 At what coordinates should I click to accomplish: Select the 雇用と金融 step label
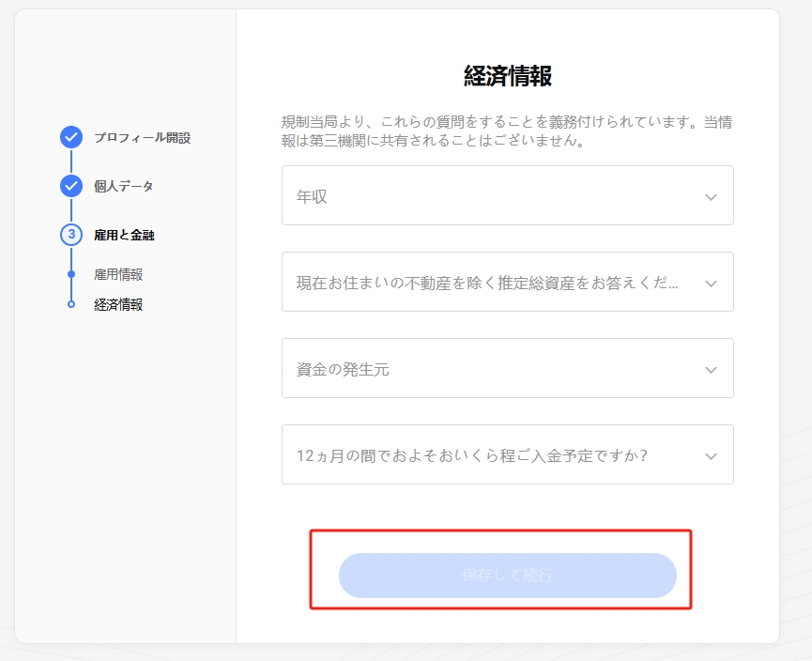click(x=124, y=235)
